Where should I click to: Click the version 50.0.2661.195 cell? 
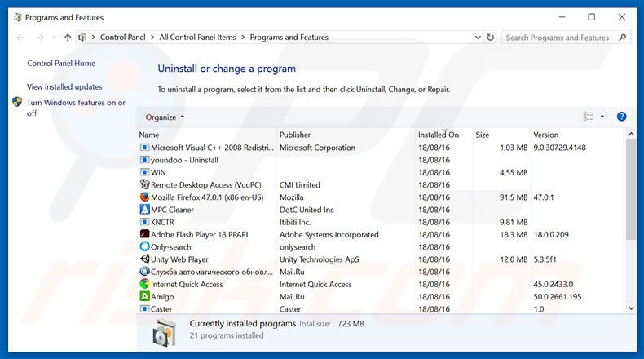pos(558,296)
